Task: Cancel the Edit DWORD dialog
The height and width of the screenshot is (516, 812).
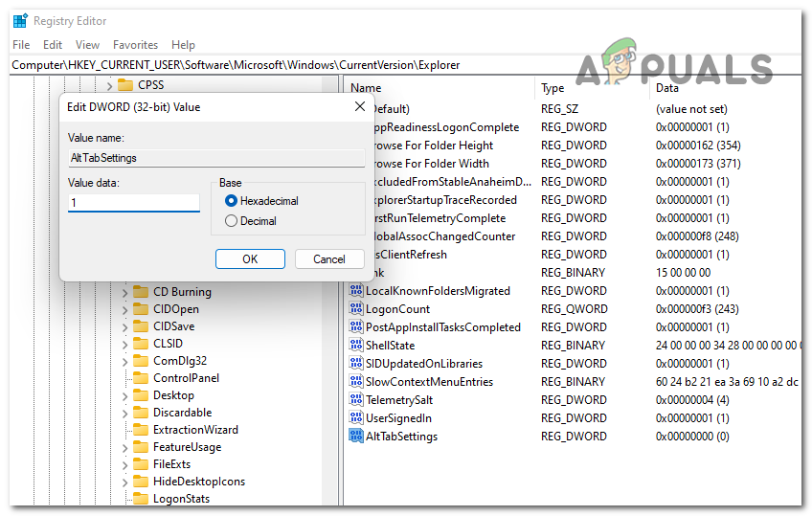Action: pyautogui.click(x=329, y=258)
